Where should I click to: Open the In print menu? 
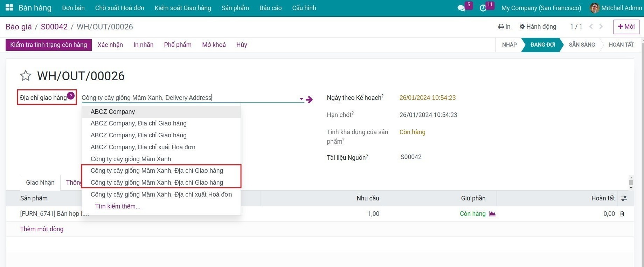click(x=504, y=27)
